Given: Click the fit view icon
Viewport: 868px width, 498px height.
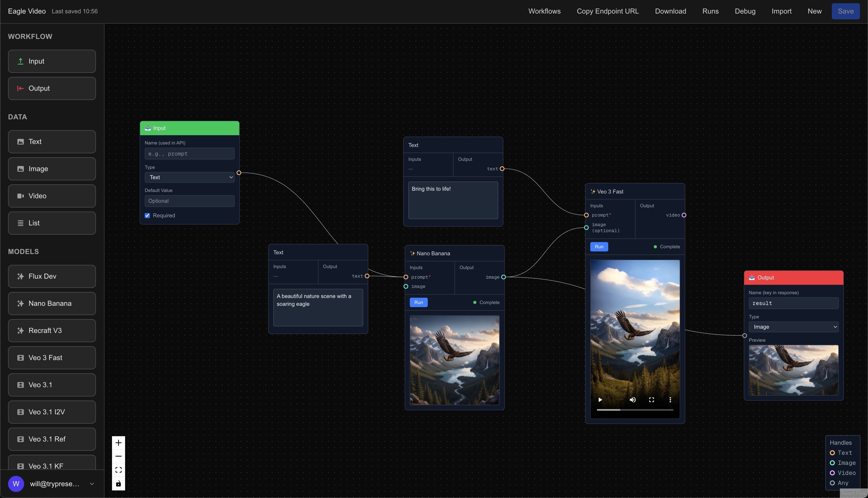Looking at the screenshot, I should (118, 470).
